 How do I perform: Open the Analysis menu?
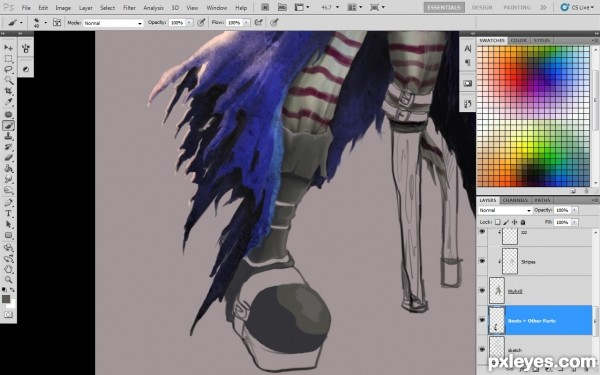[153, 8]
